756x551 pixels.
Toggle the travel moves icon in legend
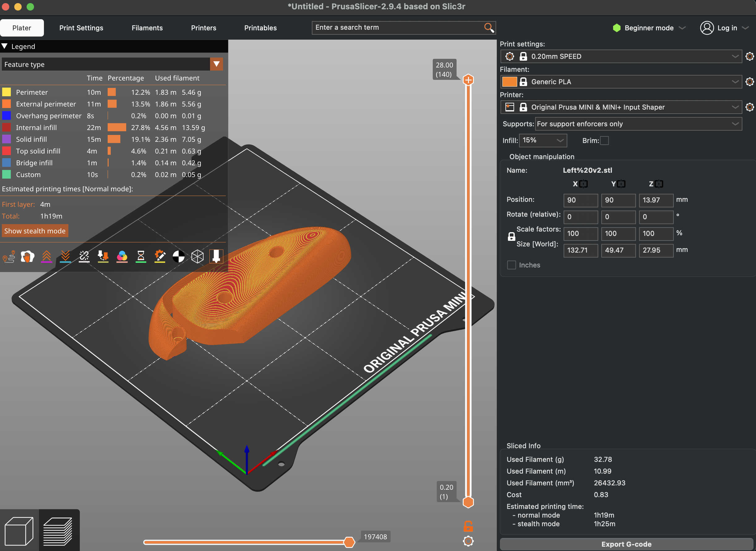coord(9,257)
